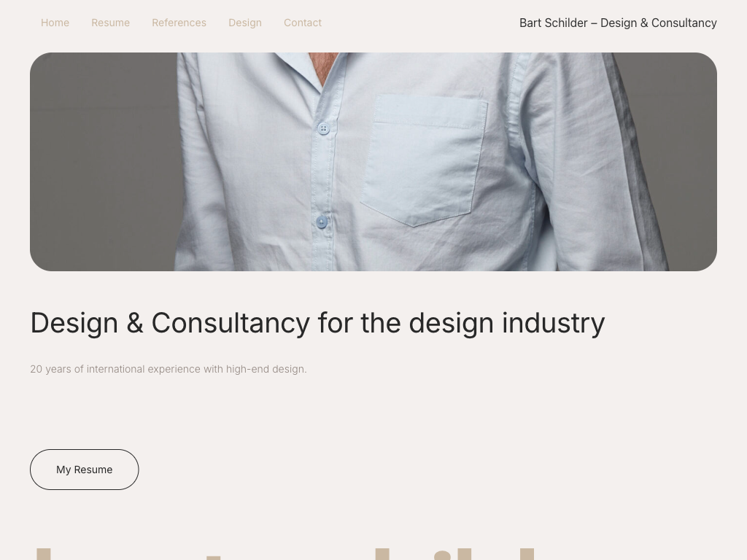Click the word "industry" in the headline
The image size is (747, 560).
tap(553, 323)
